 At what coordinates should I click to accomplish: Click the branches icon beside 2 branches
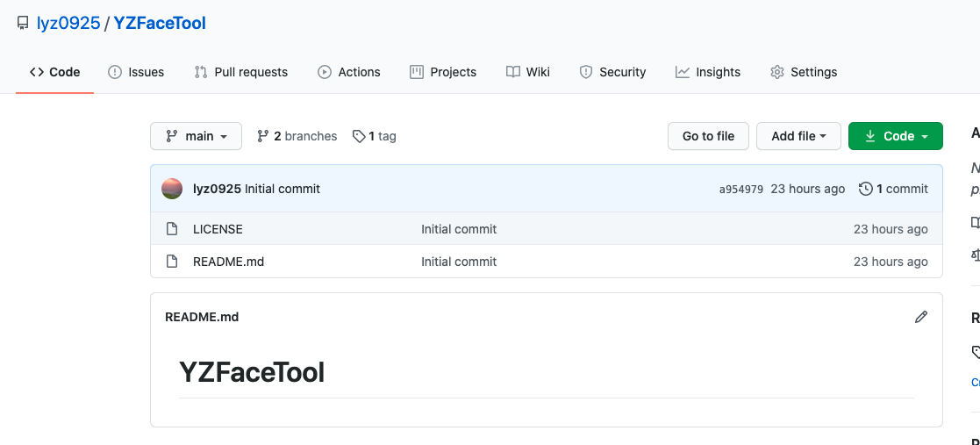262,136
